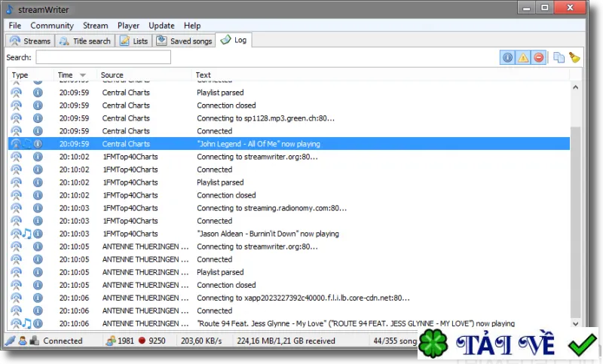
Task: Click the Streams tab antenna icon
Action: click(x=15, y=41)
